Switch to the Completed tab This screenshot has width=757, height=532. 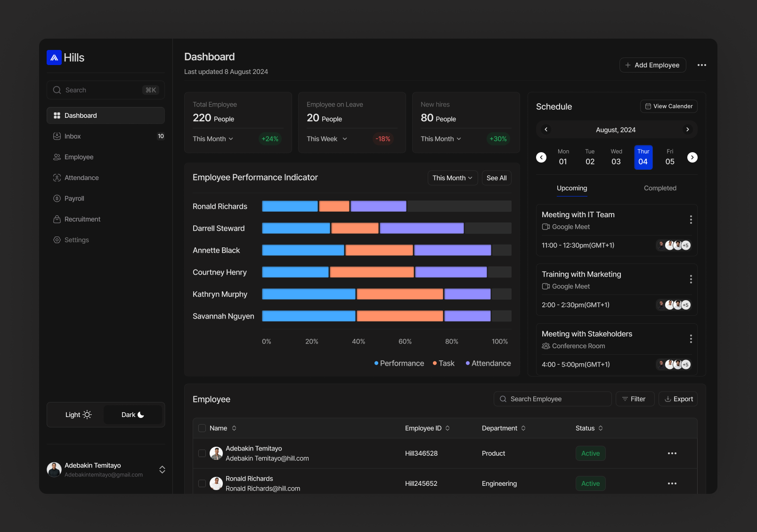coord(659,188)
